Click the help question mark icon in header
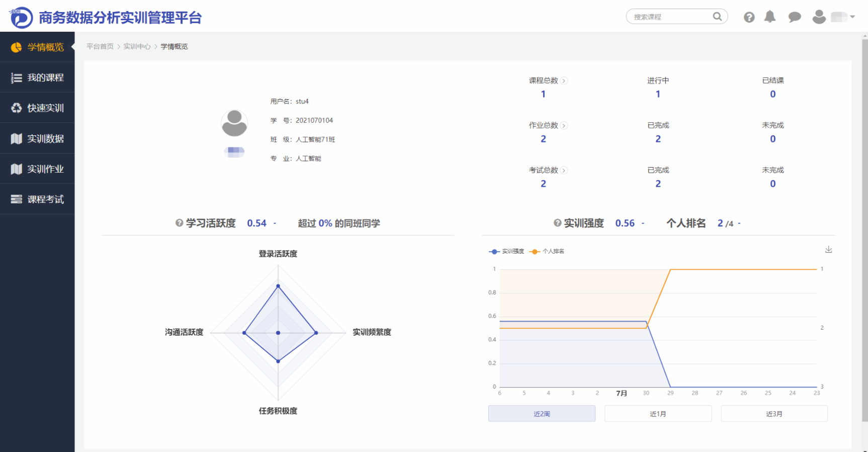This screenshot has width=868, height=452. [x=749, y=17]
